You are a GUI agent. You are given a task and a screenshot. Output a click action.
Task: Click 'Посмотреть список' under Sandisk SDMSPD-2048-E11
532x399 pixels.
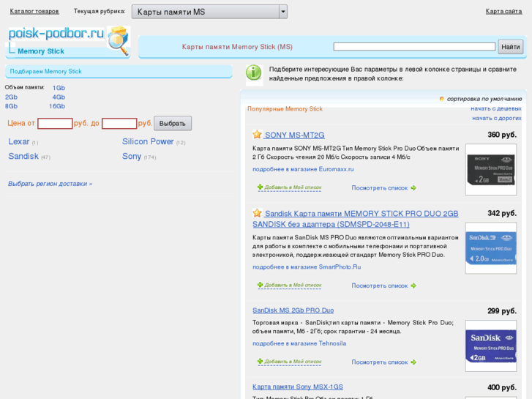click(380, 286)
